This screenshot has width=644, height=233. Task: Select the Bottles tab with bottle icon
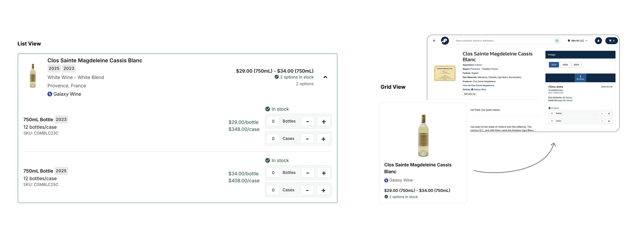coord(580,78)
